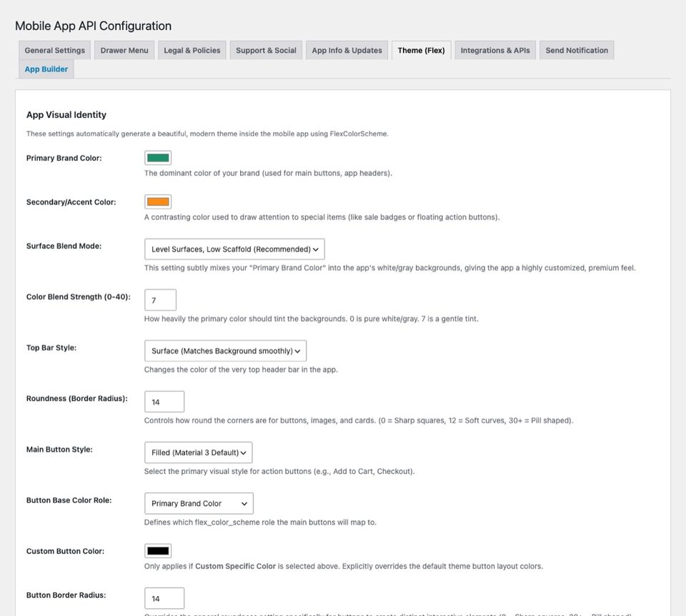Open the Primary Brand Color green swatch
Screen dimensions: 686x616
pyautogui.click(x=158, y=158)
